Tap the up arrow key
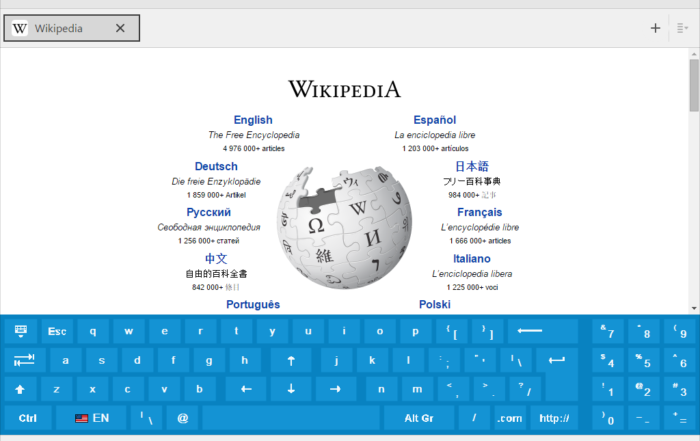The width and height of the screenshot is (700, 441). tap(291, 360)
